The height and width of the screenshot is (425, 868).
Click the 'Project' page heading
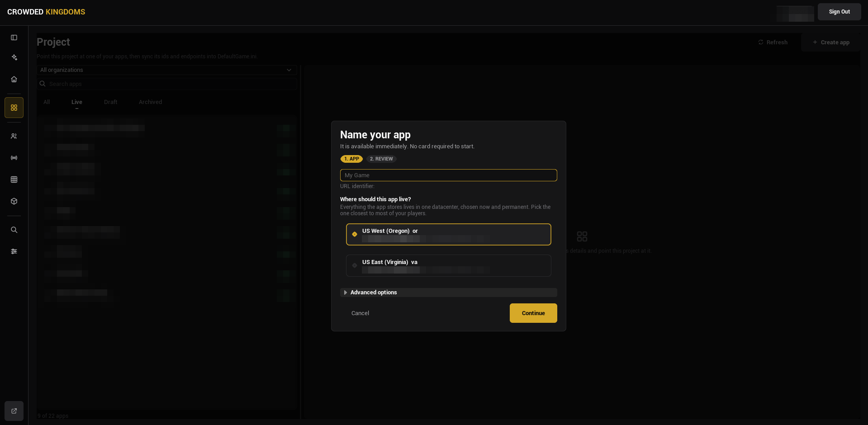click(53, 42)
